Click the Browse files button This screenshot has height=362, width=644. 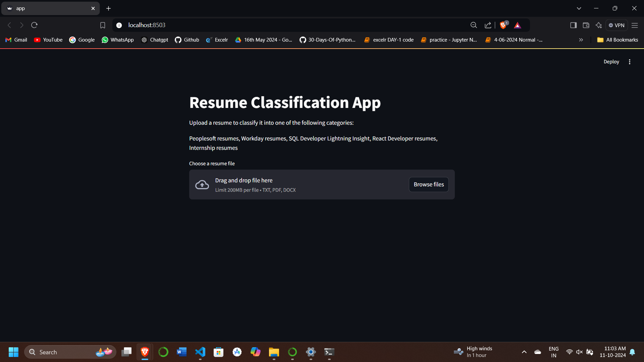coord(429,184)
